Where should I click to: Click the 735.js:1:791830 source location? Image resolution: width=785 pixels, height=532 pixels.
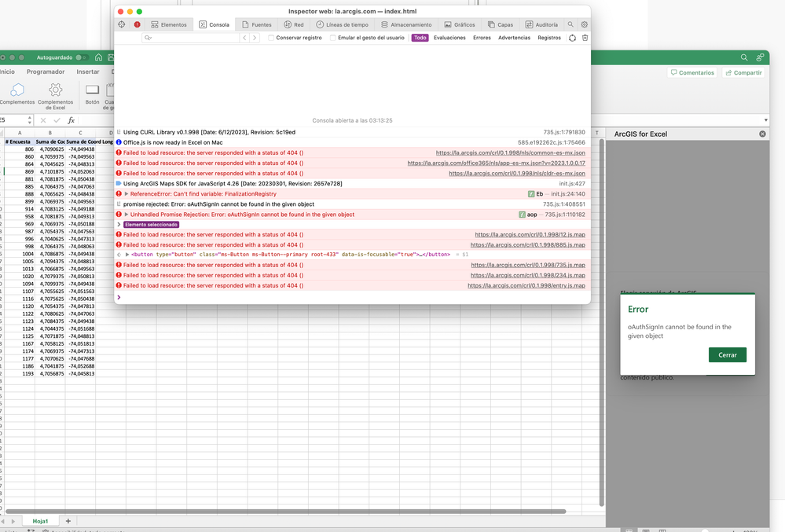(x=564, y=132)
